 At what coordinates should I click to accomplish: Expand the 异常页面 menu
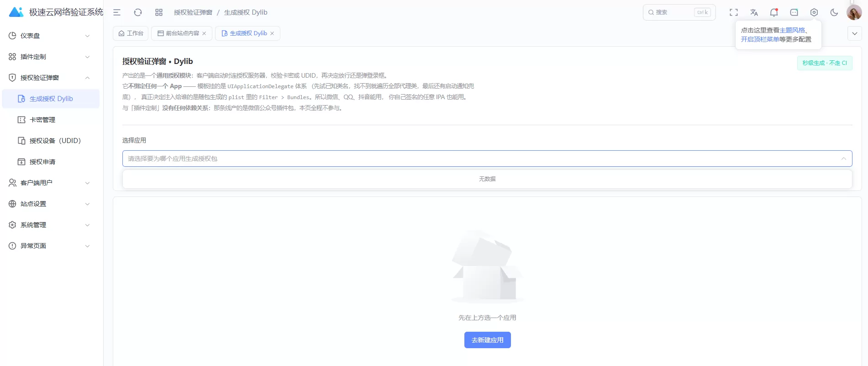click(50, 246)
